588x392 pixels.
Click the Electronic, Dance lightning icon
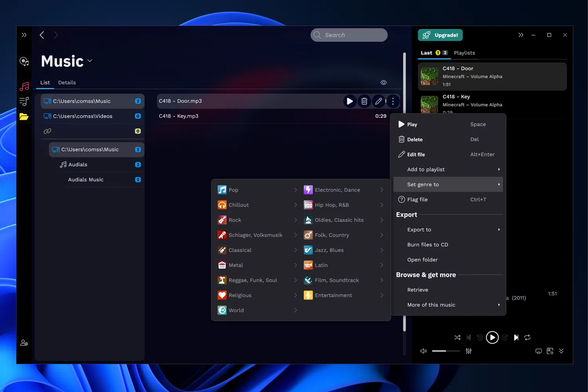click(308, 190)
